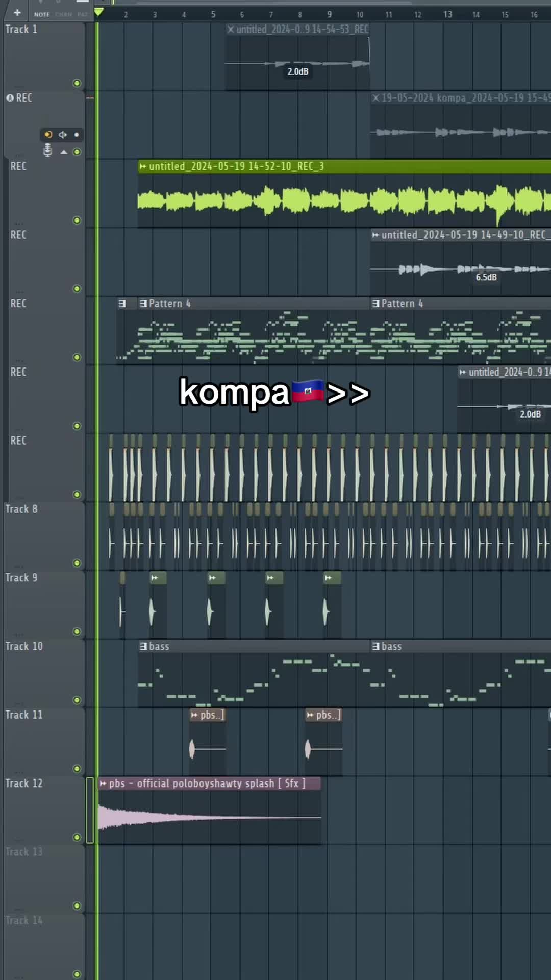Mute Track 1 using its green LED
The height and width of the screenshot is (980, 551).
77,83
